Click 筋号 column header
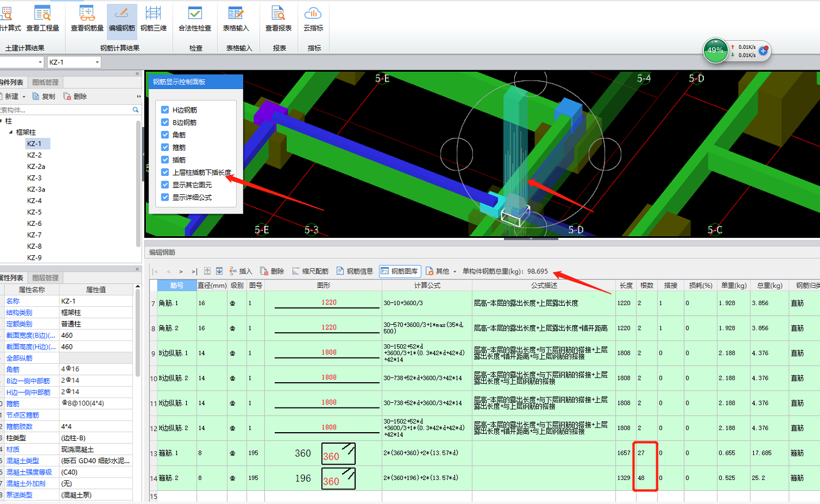This screenshot has height=504, width=820. click(177, 286)
